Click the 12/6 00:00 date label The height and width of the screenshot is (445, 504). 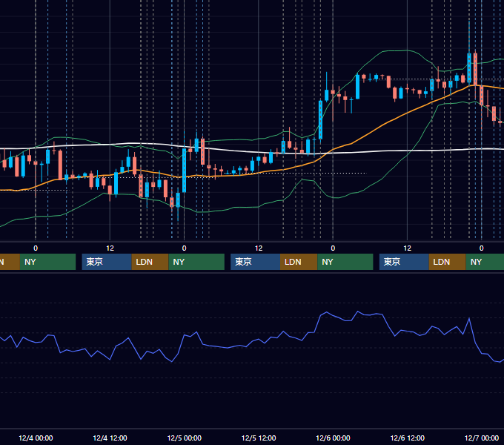click(x=333, y=438)
